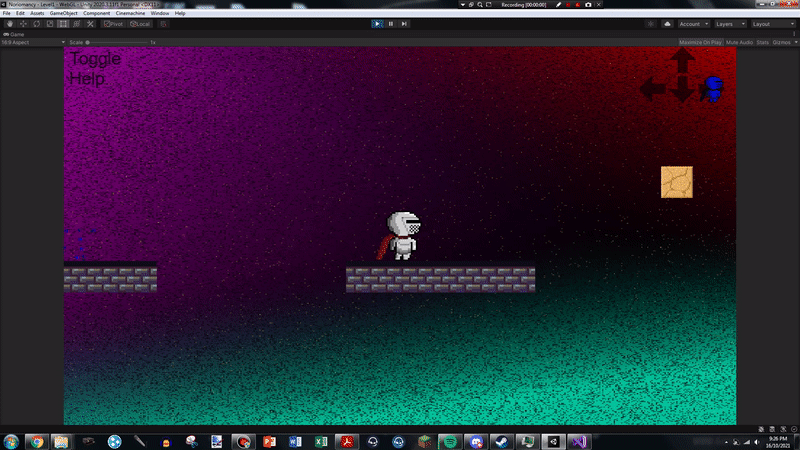Open PowerPoint from taskbar

(x=269, y=441)
